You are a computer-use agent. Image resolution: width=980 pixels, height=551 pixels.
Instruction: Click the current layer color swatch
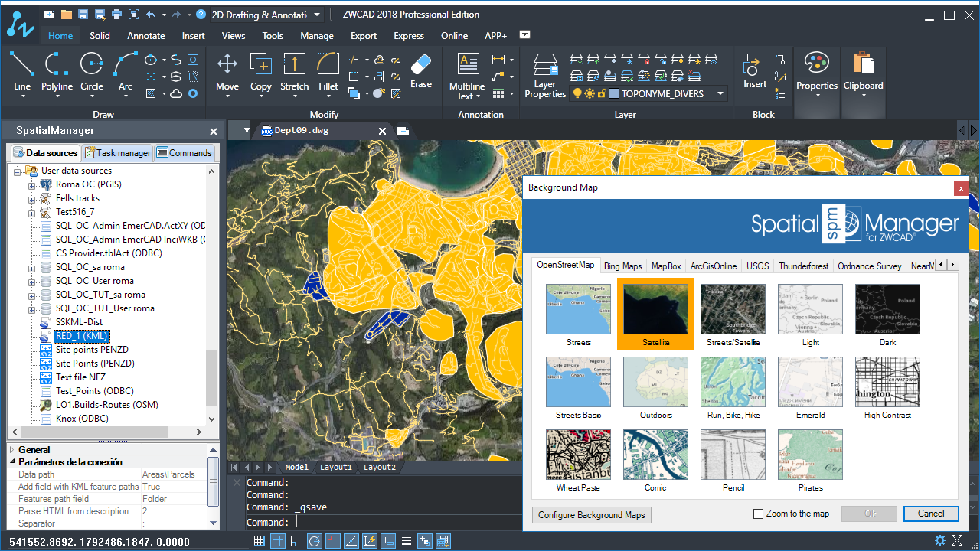tap(615, 93)
